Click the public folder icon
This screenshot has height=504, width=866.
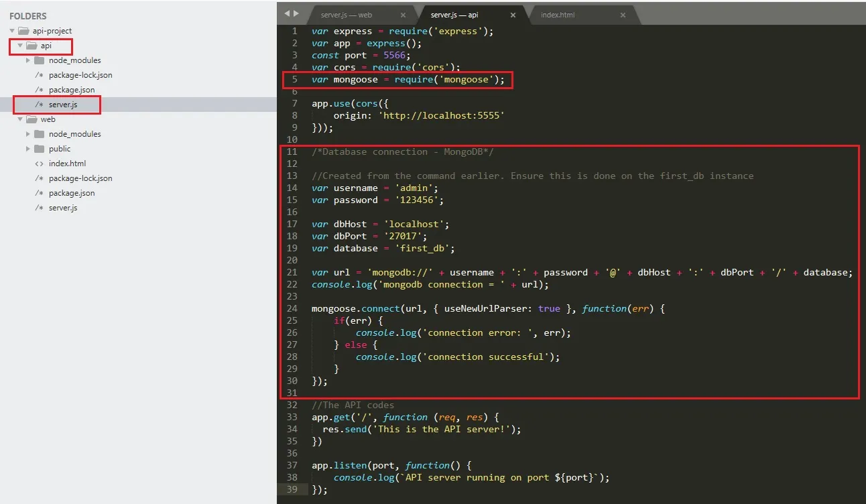tap(39, 149)
